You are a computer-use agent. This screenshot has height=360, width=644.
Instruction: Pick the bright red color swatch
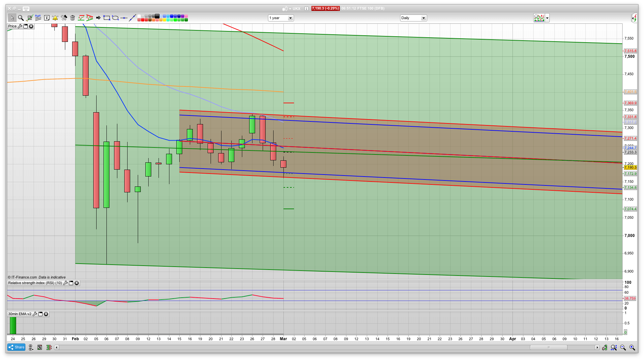(x=143, y=20)
